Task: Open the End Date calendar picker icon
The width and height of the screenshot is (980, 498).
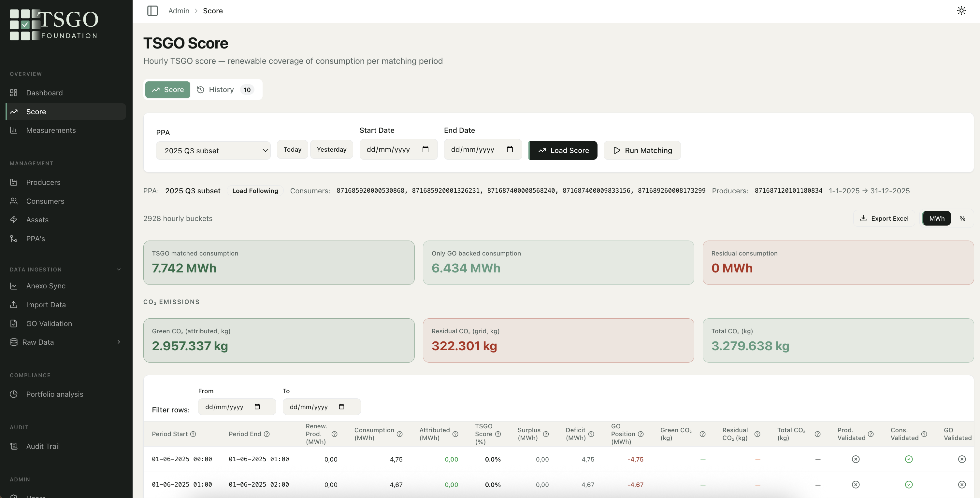Action: (510, 149)
